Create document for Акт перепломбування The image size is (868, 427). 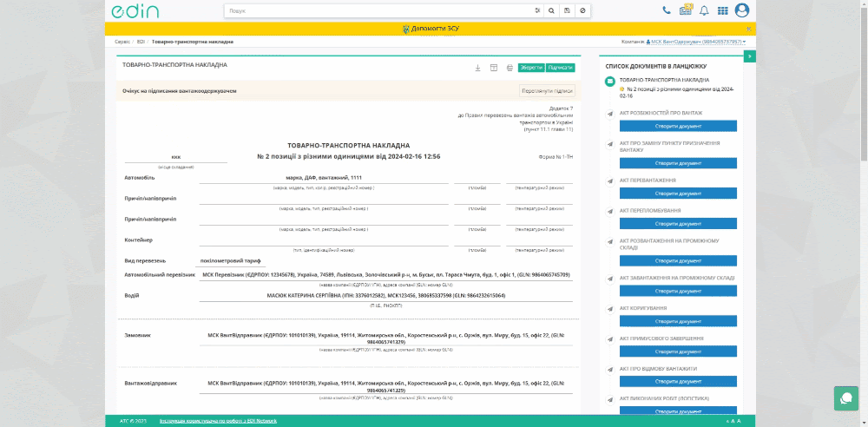coord(678,224)
